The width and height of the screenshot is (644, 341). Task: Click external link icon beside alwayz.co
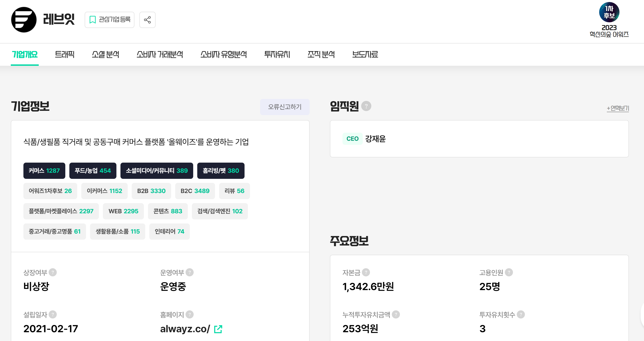coord(218,329)
